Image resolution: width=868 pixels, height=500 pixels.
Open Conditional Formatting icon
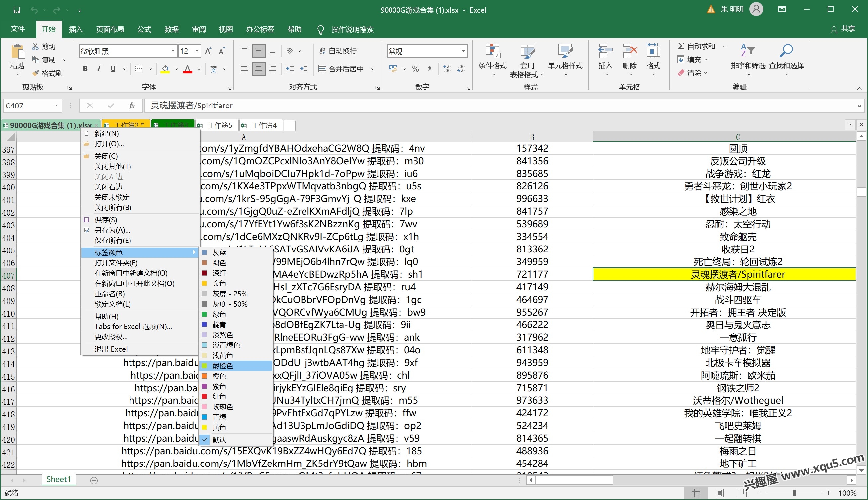[x=493, y=51]
